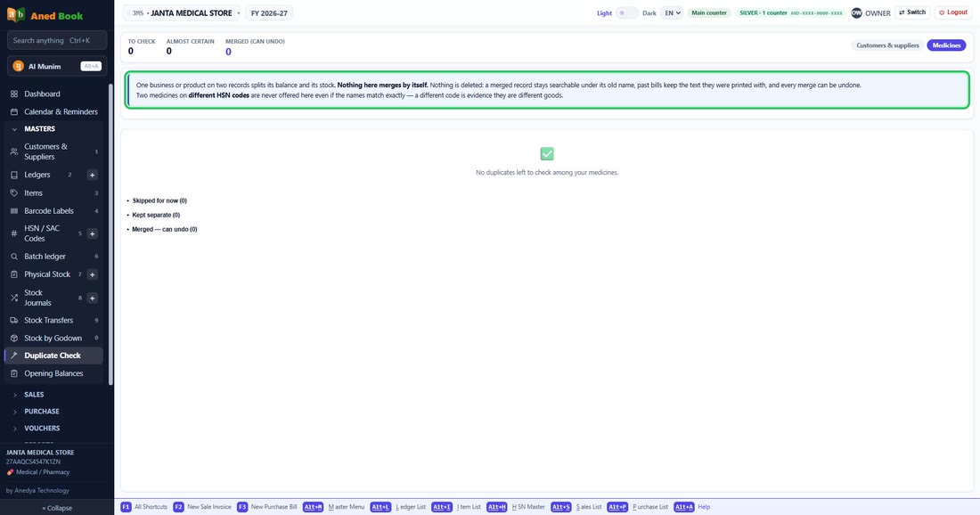Add Physical Stock entry via plus button

pyautogui.click(x=92, y=274)
